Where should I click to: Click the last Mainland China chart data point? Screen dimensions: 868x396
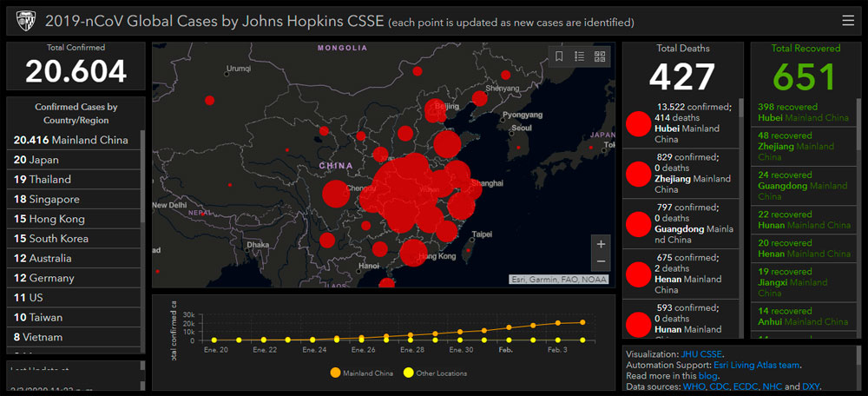coord(582,322)
